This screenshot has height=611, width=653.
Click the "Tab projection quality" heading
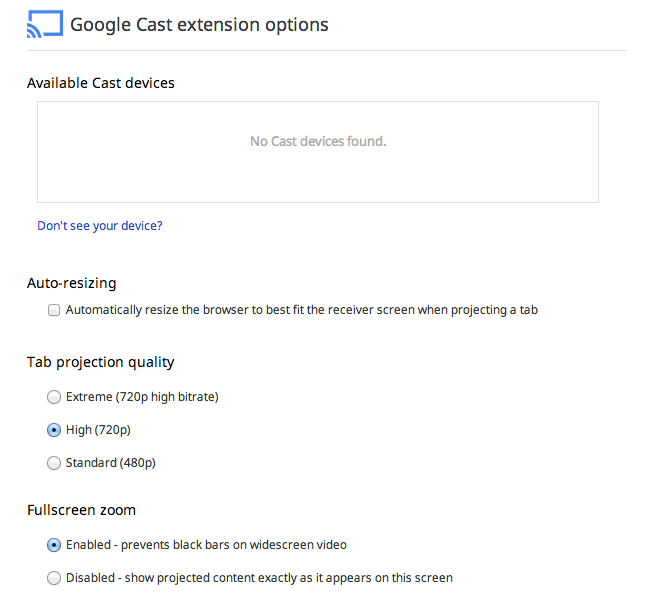pyautogui.click(x=100, y=362)
